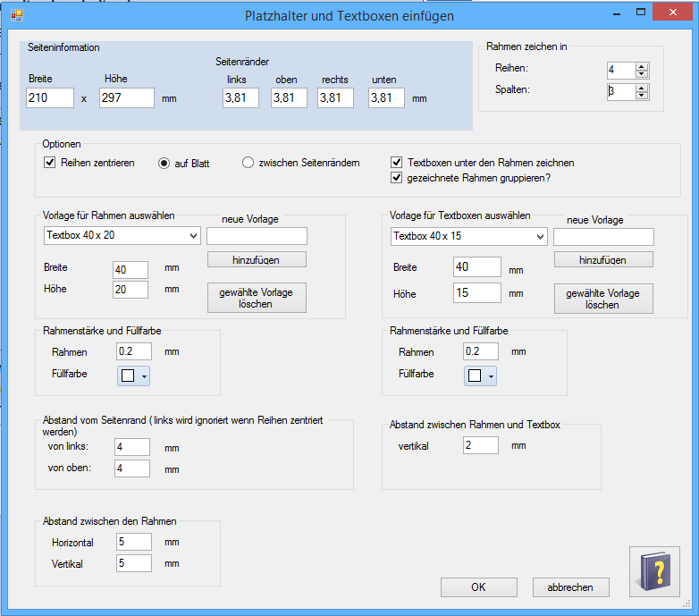
Task: Minimize the dialog window
Action: (617, 13)
